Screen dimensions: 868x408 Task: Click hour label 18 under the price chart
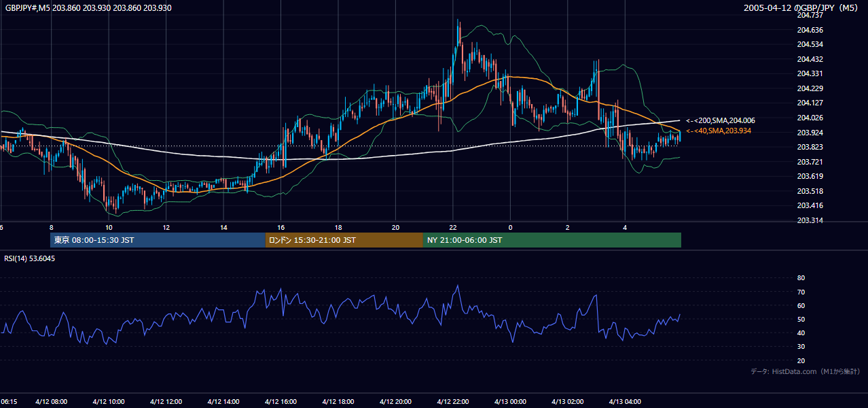tap(338, 227)
